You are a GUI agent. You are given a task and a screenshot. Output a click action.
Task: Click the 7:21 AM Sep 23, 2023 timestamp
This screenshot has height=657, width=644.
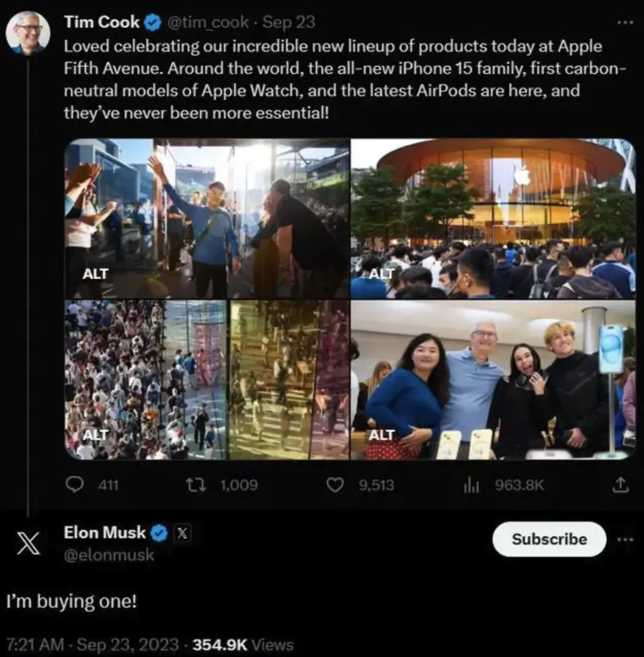93,644
